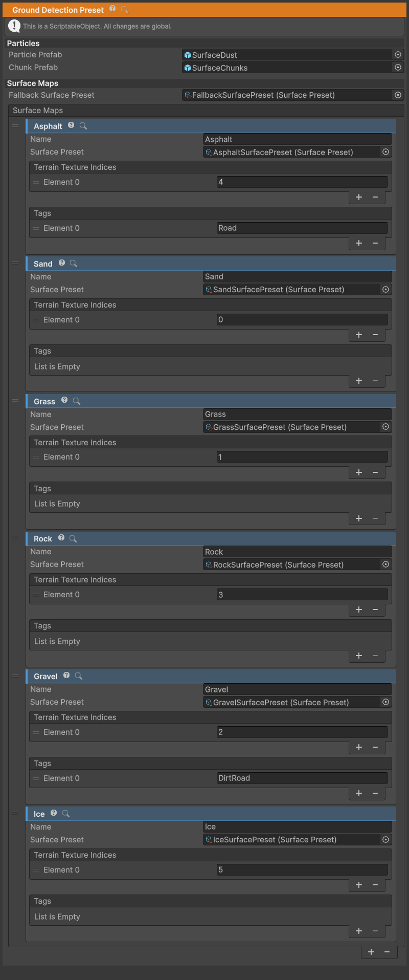The width and height of the screenshot is (409, 980).
Task: Add a tag to the Sand entry
Action: pyautogui.click(x=359, y=381)
